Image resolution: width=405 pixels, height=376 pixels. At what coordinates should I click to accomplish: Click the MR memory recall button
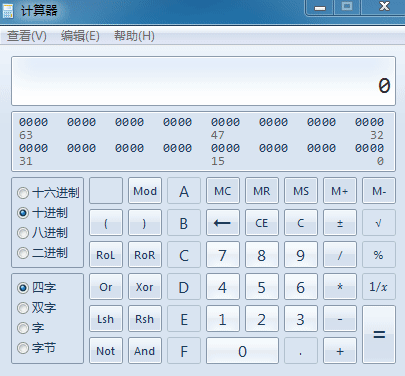(262, 191)
